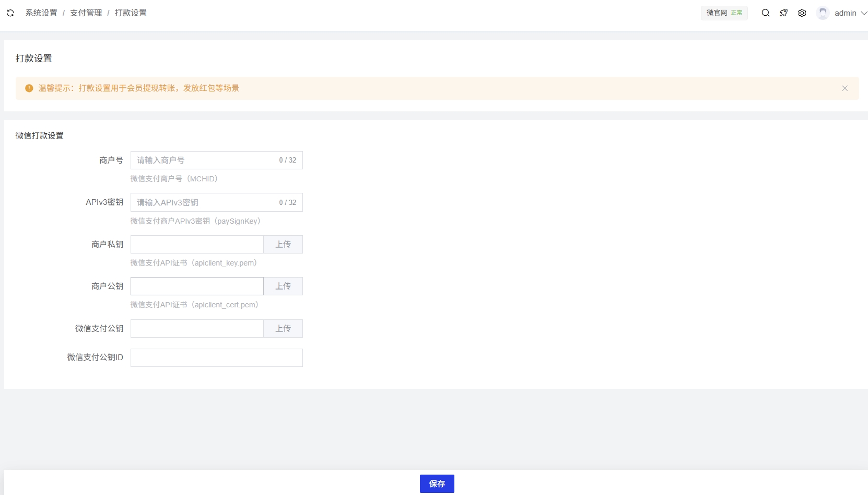The height and width of the screenshot is (495, 868).
Task: Upload file for 商户私钥
Action: pyautogui.click(x=283, y=245)
